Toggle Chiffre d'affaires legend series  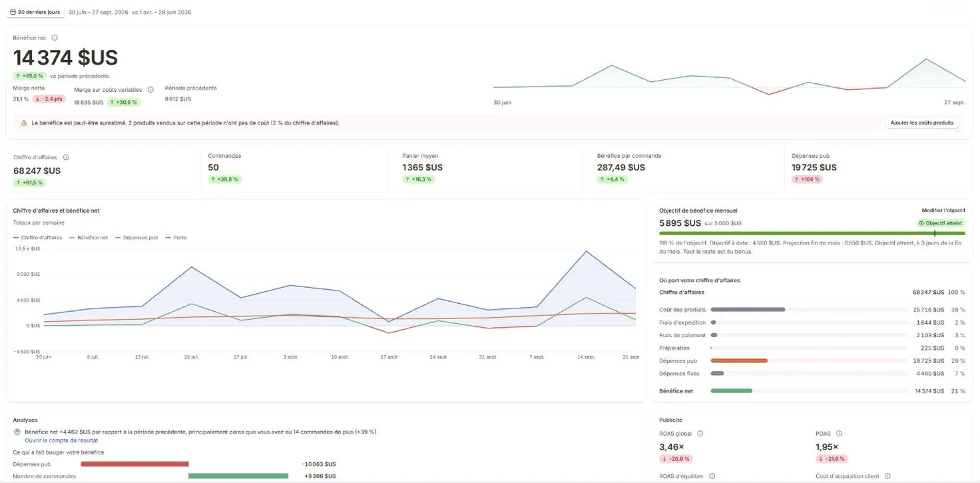tap(38, 237)
